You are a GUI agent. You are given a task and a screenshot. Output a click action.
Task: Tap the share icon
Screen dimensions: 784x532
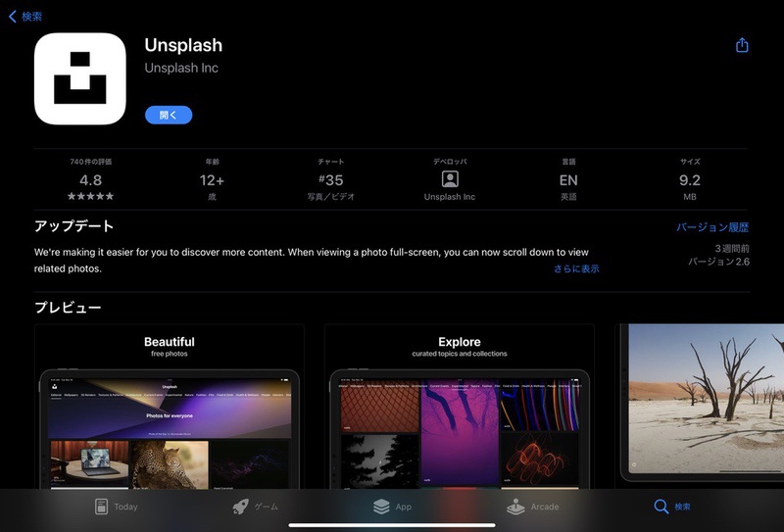[x=742, y=45]
